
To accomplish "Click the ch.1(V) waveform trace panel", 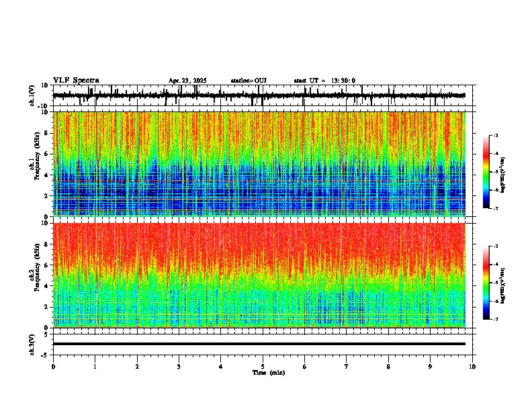I will pyautogui.click(x=263, y=95).
